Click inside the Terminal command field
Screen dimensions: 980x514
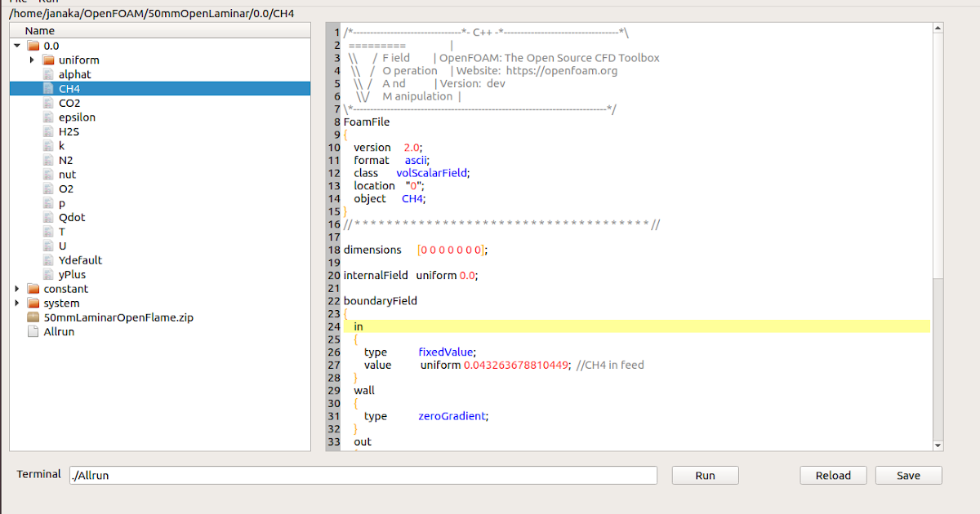[359, 475]
